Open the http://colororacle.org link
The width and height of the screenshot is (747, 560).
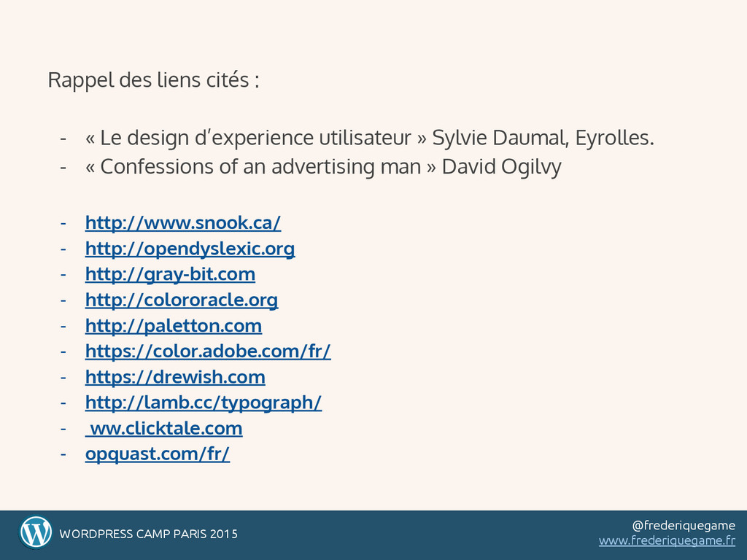(182, 300)
